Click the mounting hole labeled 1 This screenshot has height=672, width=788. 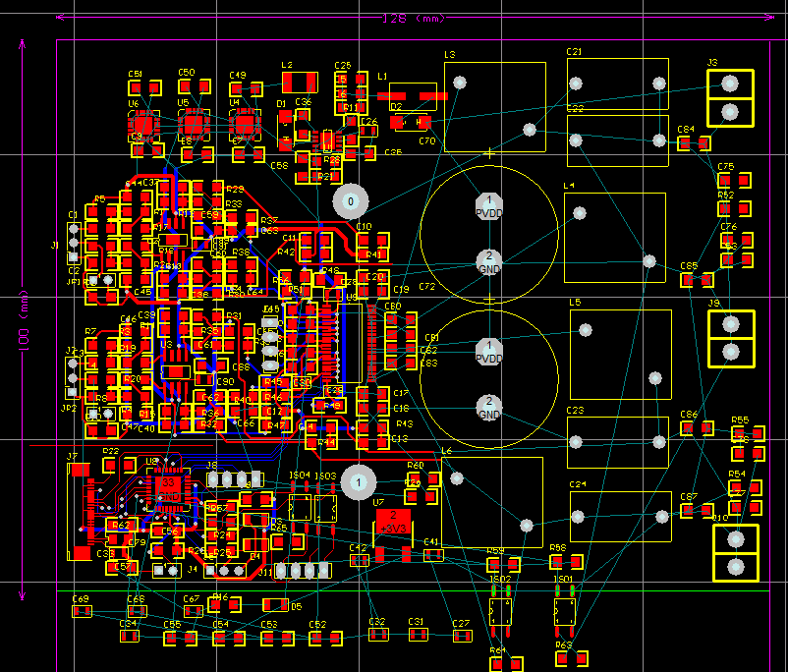360,481
